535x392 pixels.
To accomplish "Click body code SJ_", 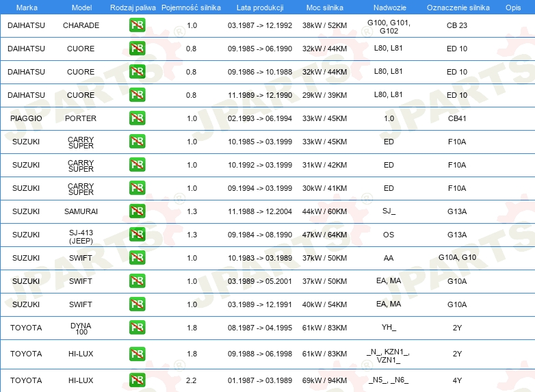I will [x=389, y=211].
